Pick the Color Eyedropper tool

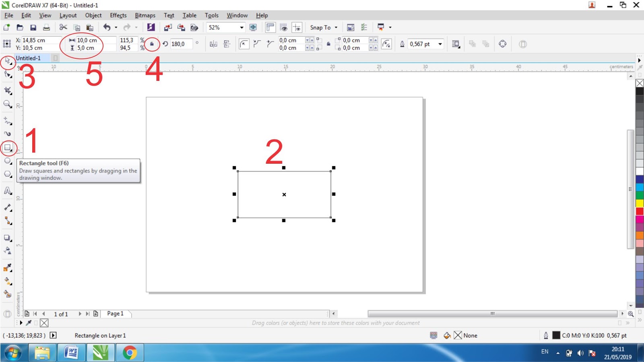7,267
